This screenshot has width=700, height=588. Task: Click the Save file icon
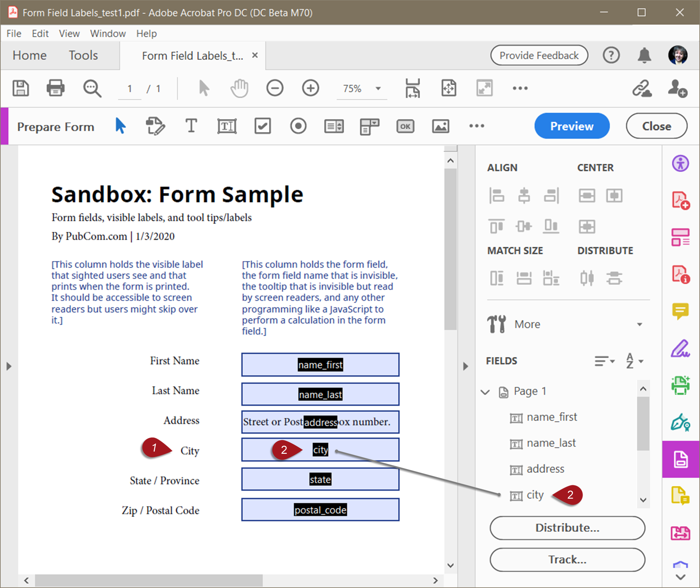pos(21,88)
